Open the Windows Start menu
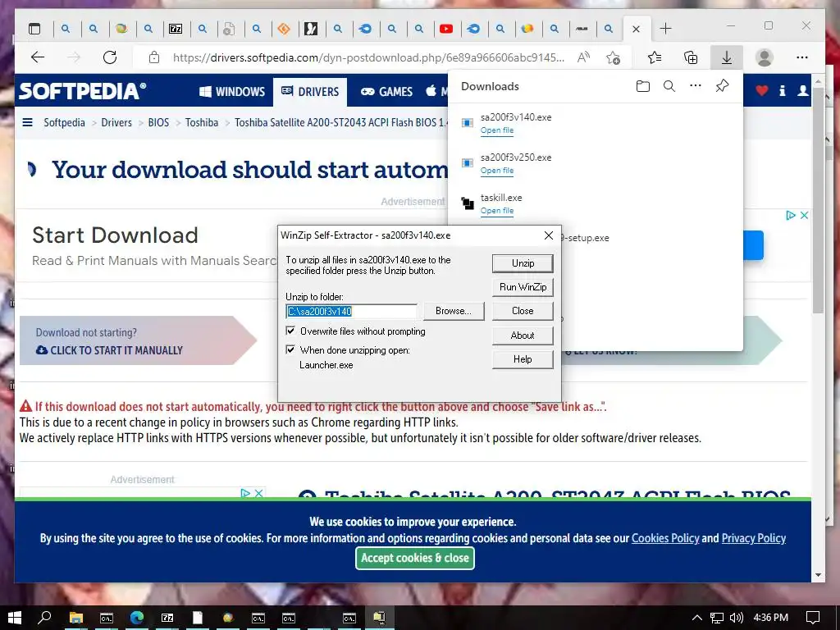 [15, 618]
